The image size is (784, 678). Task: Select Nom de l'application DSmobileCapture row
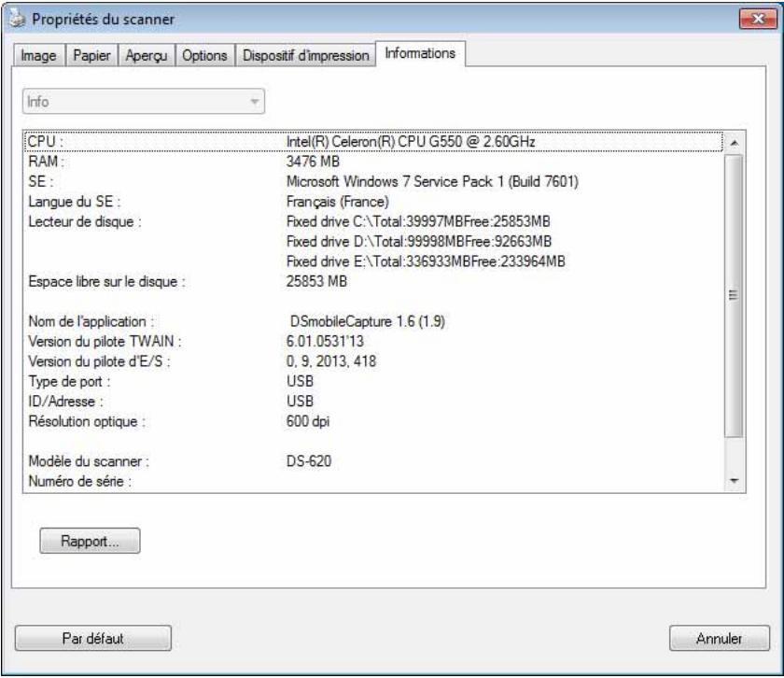click(x=373, y=322)
